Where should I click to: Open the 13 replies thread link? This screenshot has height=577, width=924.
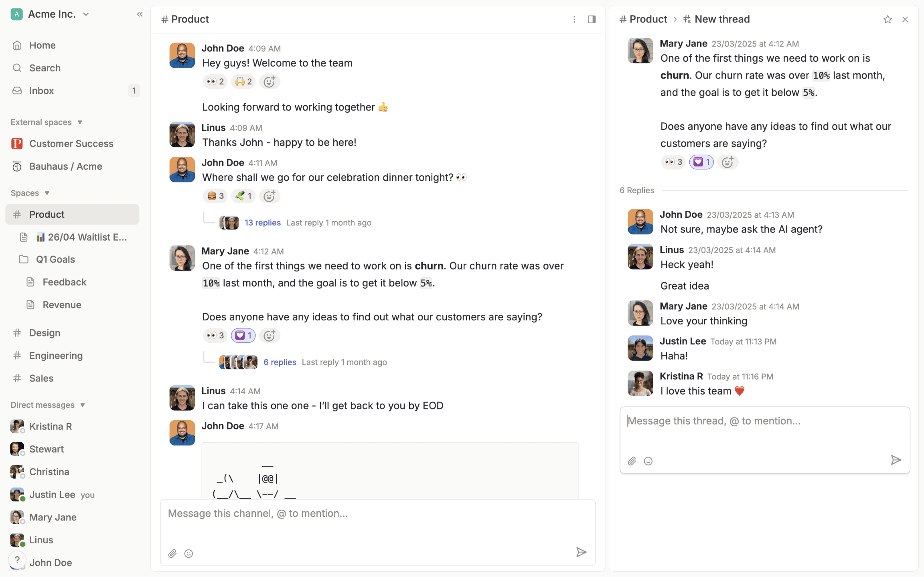[x=262, y=223]
